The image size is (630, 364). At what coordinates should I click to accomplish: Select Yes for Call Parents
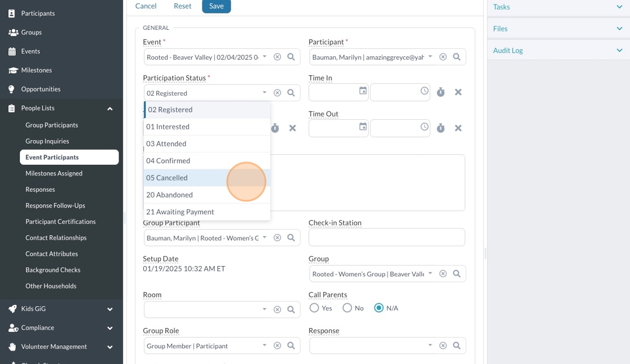314,308
